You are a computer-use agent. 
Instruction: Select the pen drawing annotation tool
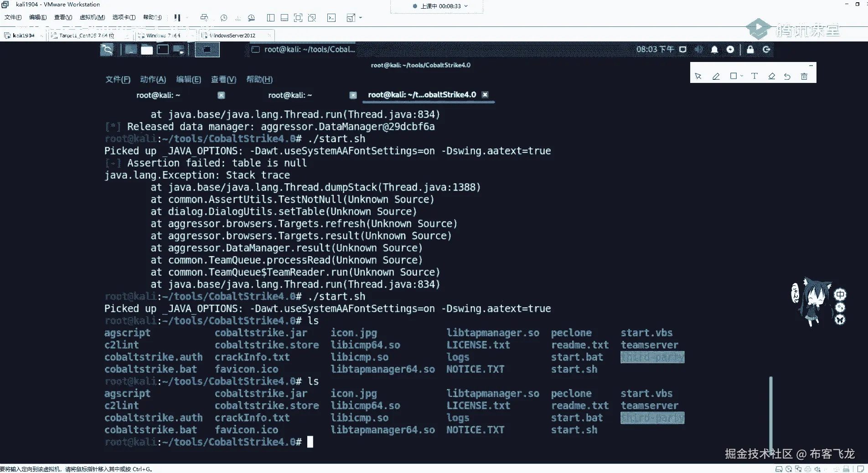tap(716, 76)
